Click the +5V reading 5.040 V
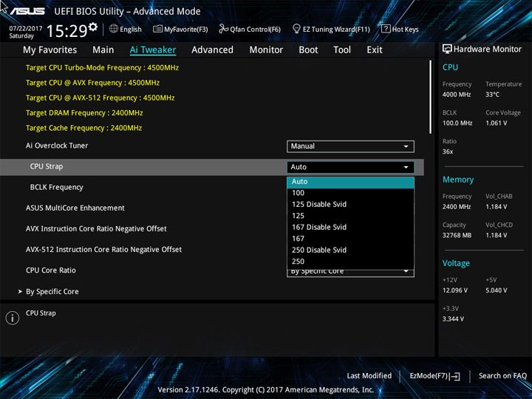 coord(496,291)
